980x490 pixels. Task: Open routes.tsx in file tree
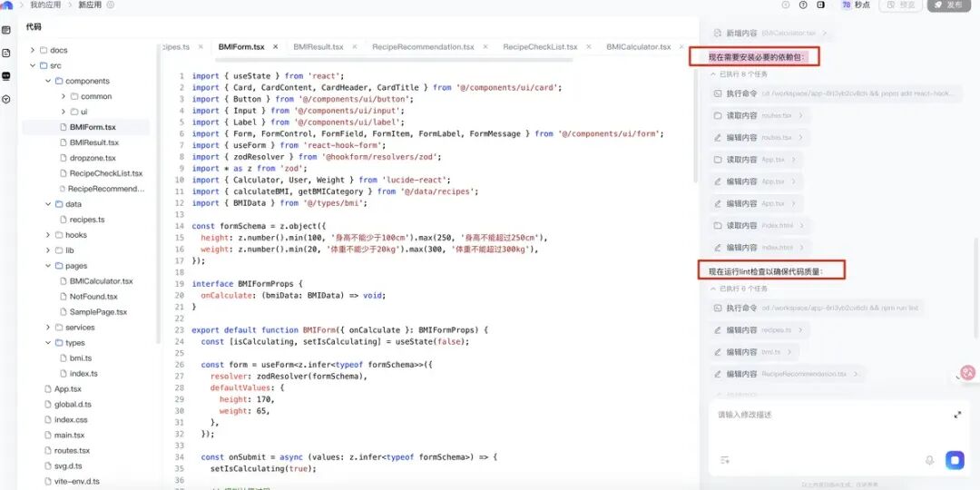click(72, 451)
